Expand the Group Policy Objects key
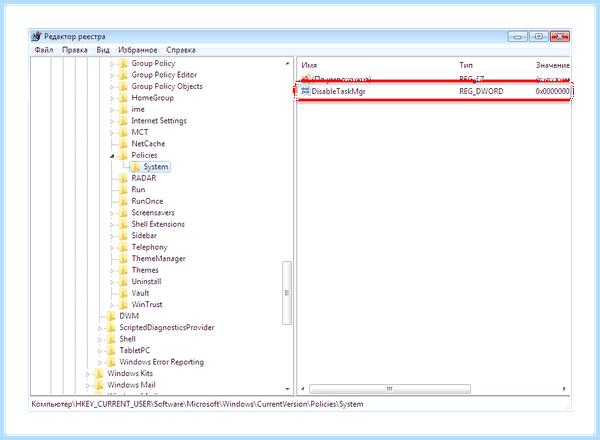Viewport: 600px width, 440px height. point(112,87)
